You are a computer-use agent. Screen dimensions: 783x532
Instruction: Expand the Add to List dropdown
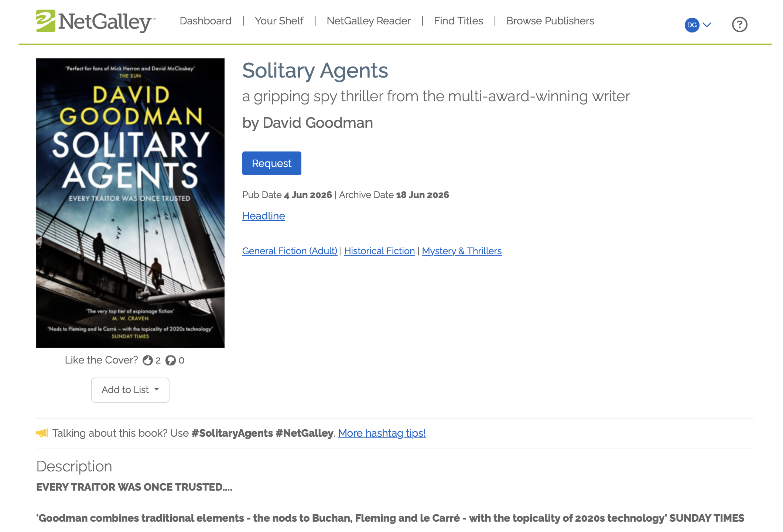[130, 390]
